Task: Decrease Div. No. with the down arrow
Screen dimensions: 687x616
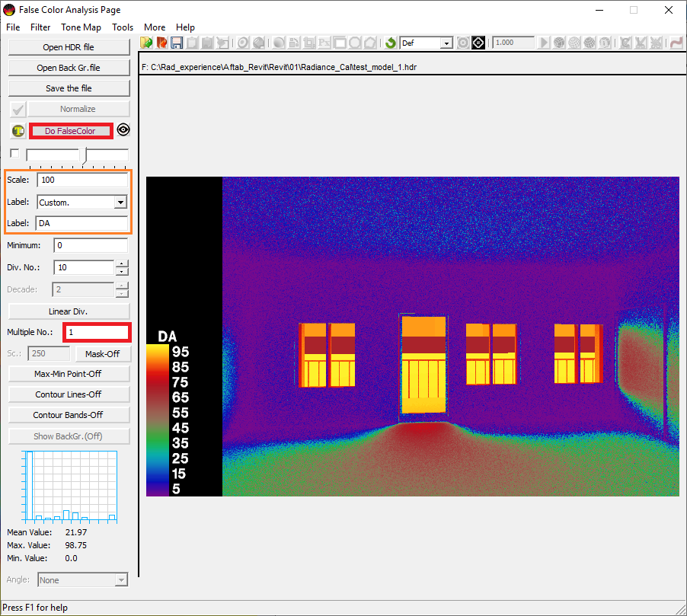Action: point(122,272)
